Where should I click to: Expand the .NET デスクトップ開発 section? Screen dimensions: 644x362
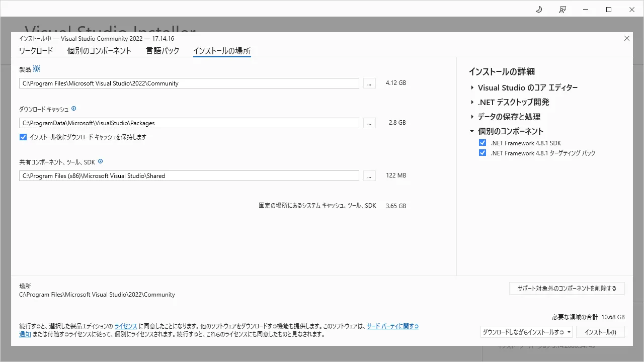click(472, 103)
